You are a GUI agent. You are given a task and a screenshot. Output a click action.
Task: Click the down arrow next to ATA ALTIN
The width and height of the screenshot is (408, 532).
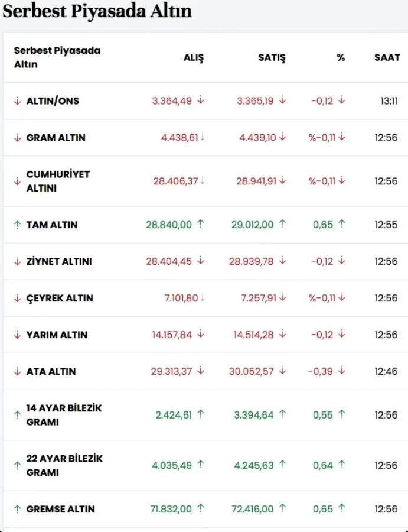pos(17,372)
